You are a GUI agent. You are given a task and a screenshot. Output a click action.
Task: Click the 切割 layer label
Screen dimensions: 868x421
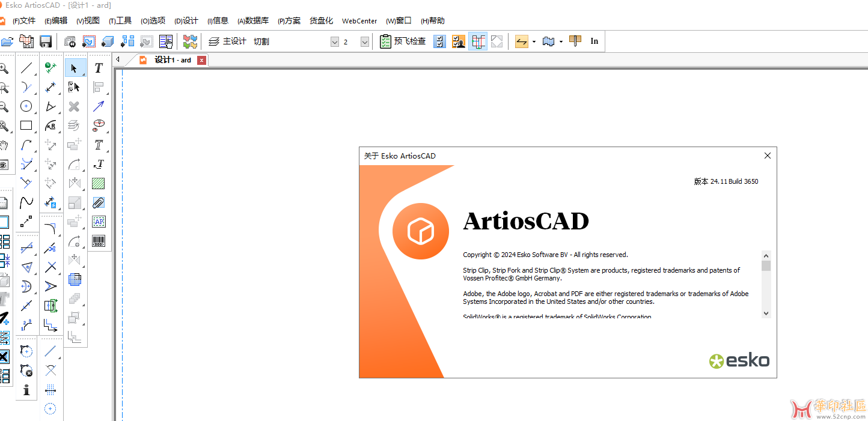point(261,41)
